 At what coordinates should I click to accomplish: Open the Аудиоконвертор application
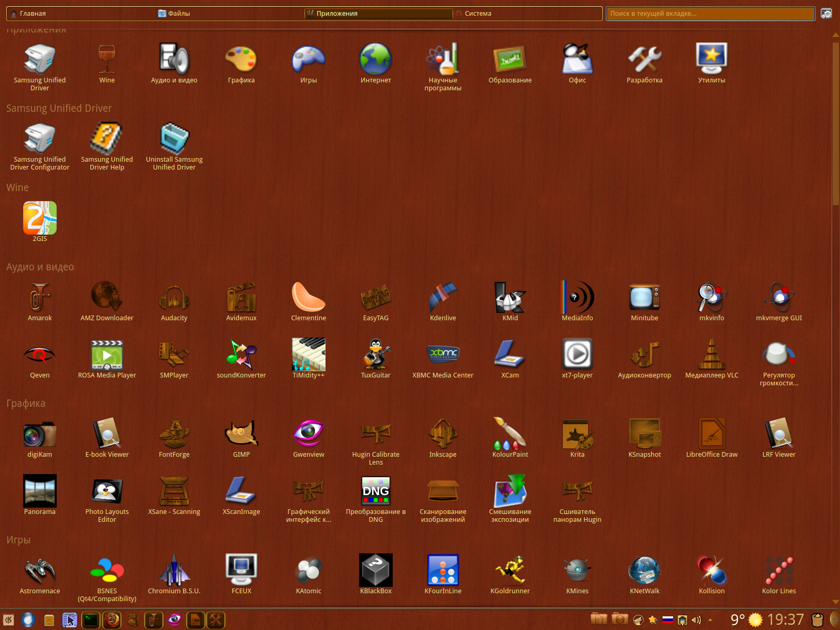(645, 359)
